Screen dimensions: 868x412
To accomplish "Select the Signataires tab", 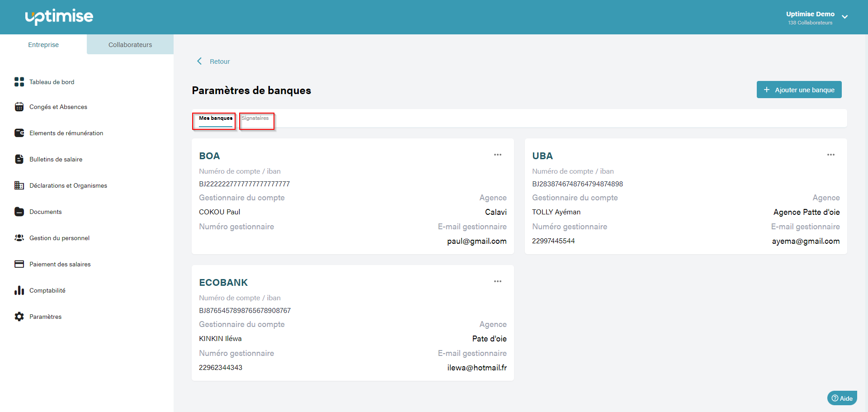I will coord(255,118).
